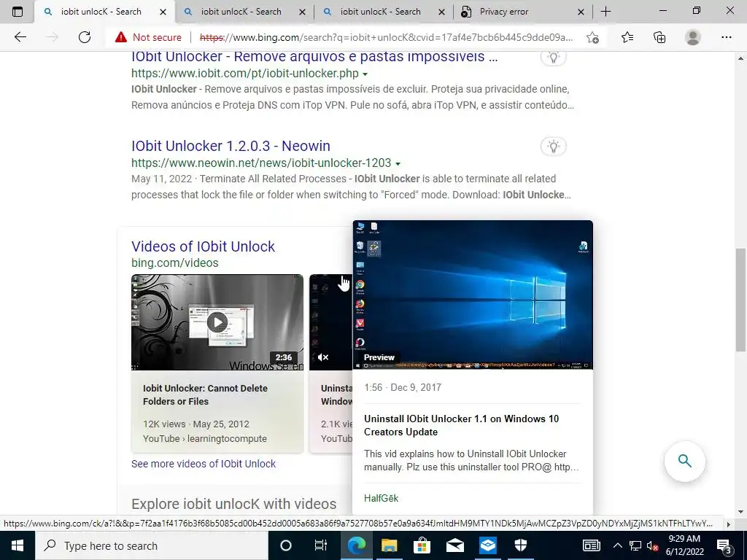747x560 pixels.
Task: Click the page vertical scrollbar thumb
Action: [x=741, y=300]
